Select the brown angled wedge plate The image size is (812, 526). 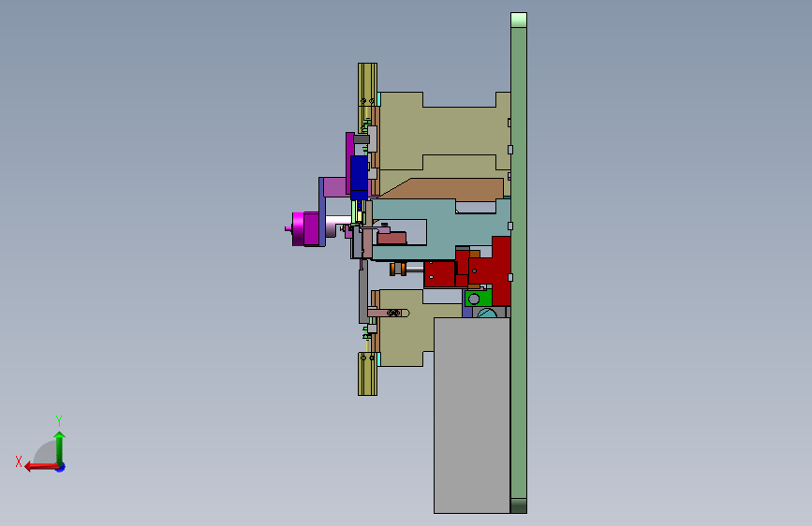(x=440, y=188)
